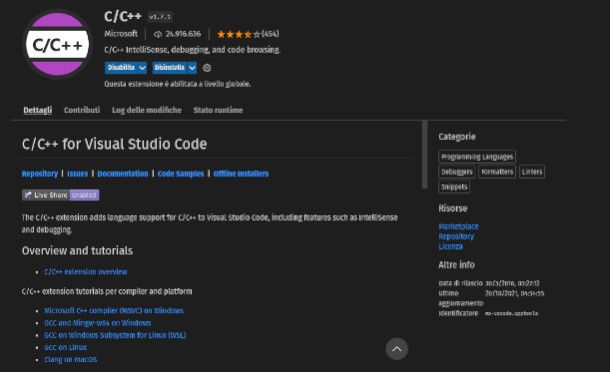This screenshot has width=610, height=372.
Task: Open the Repository link under Risorse
Action: coord(456,236)
